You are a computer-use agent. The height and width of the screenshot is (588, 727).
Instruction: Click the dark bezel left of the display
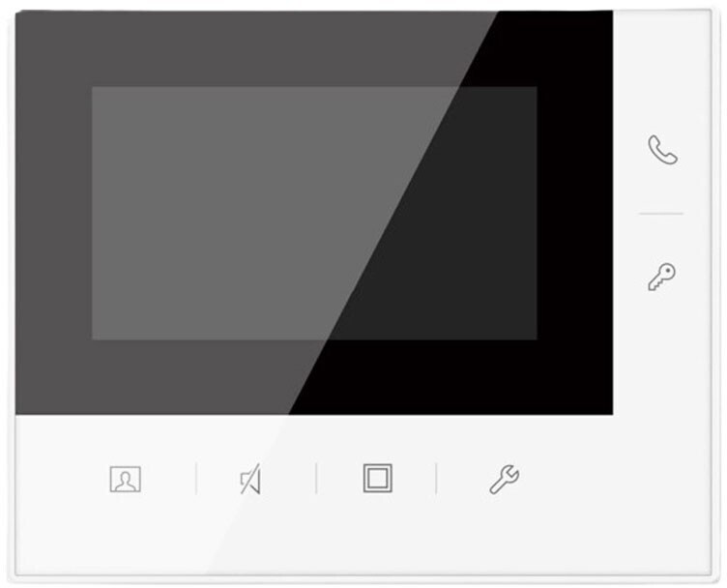click(x=53, y=213)
